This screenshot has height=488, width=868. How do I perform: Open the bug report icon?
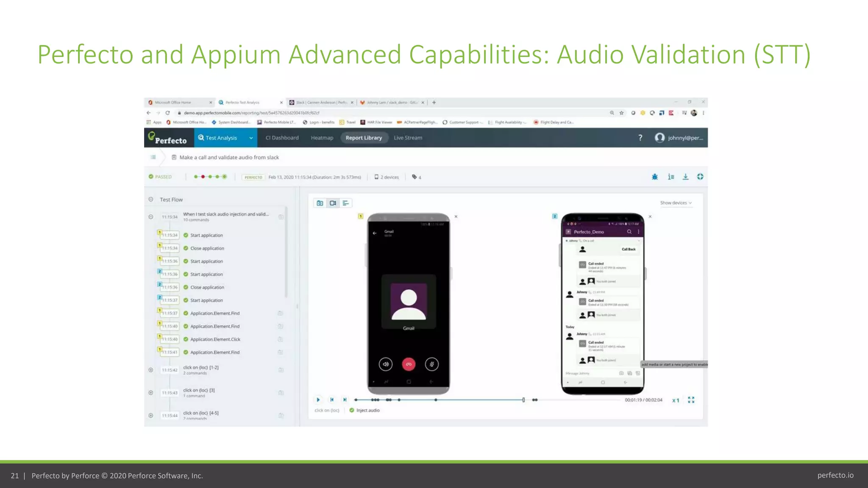point(655,177)
